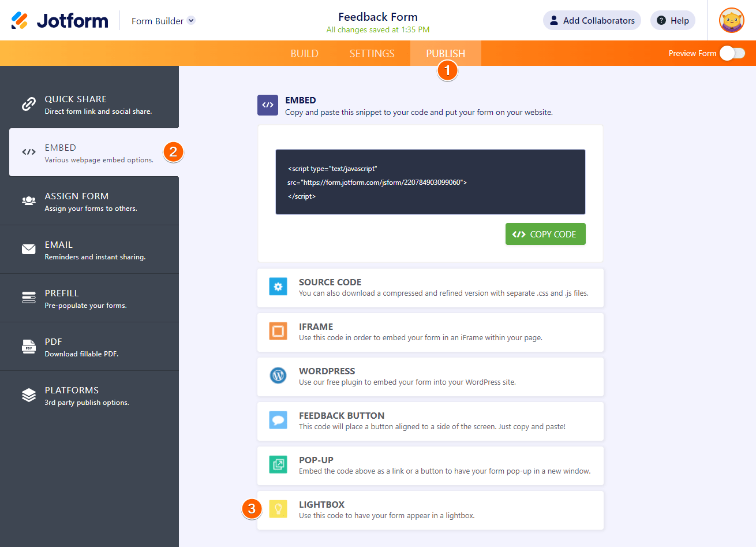Click the 'All changes saved at 1:35 PM' status

[378, 30]
